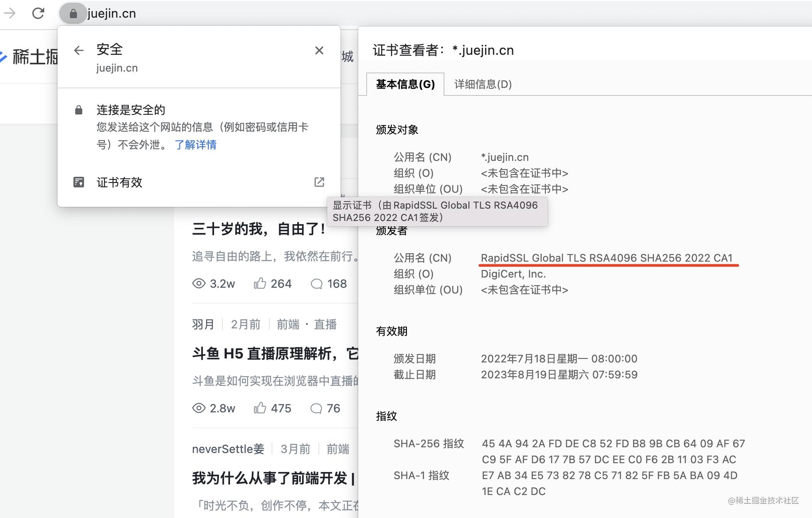Click the SHA-256 fingerprint value

[x=613, y=451]
